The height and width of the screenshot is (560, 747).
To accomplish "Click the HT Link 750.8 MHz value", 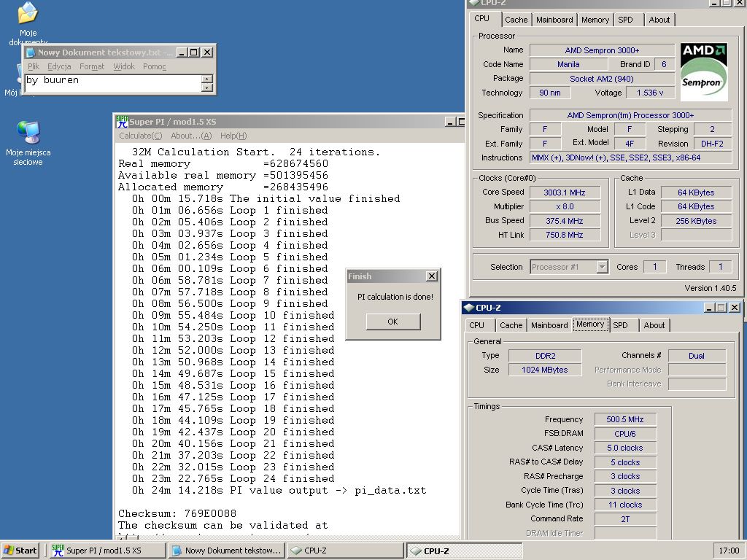I will [x=565, y=235].
